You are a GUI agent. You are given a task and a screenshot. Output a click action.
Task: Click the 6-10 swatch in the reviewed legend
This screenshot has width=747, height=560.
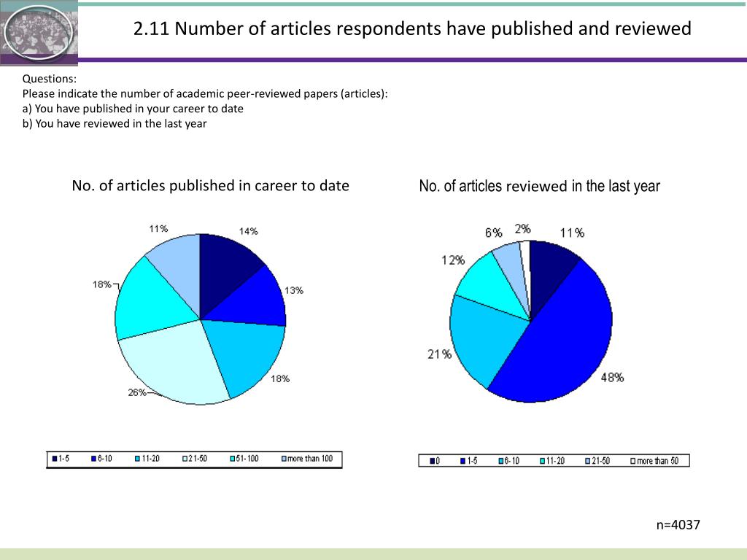pos(500,461)
